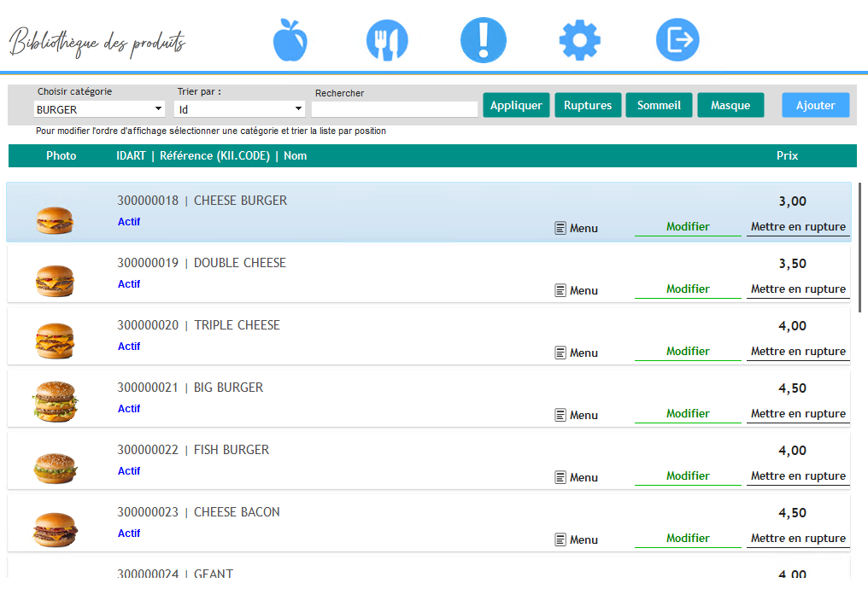Show Sommeil products
Image resolution: width=868 pixels, height=589 pixels.
659,105
